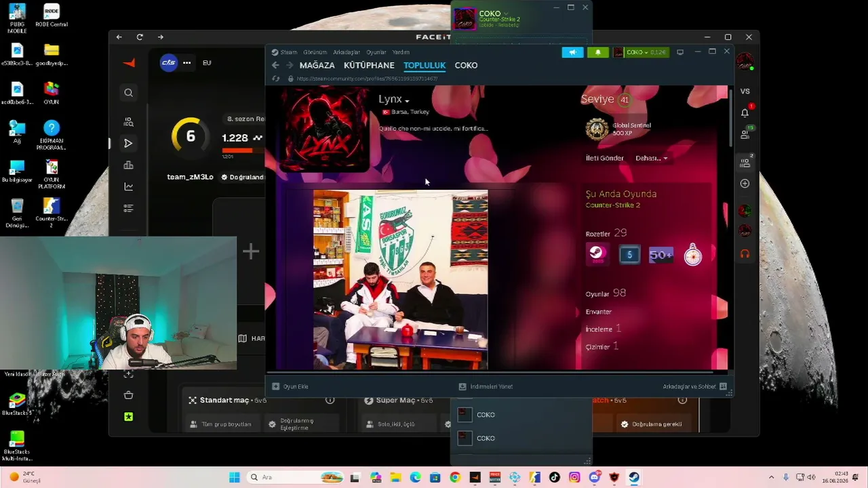Click the 50+ badge icon
Viewport: 868px width, 488px height.
point(661,255)
